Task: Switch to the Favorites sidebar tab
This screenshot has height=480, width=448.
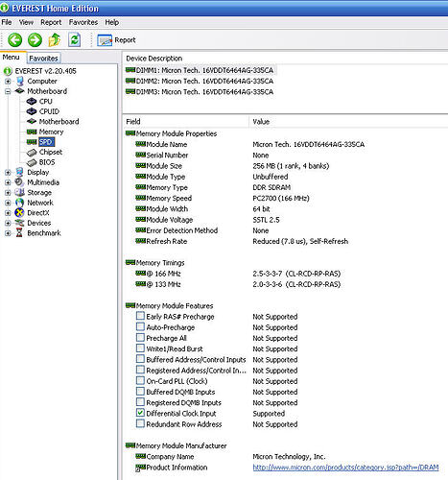Action: tap(43, 59)
